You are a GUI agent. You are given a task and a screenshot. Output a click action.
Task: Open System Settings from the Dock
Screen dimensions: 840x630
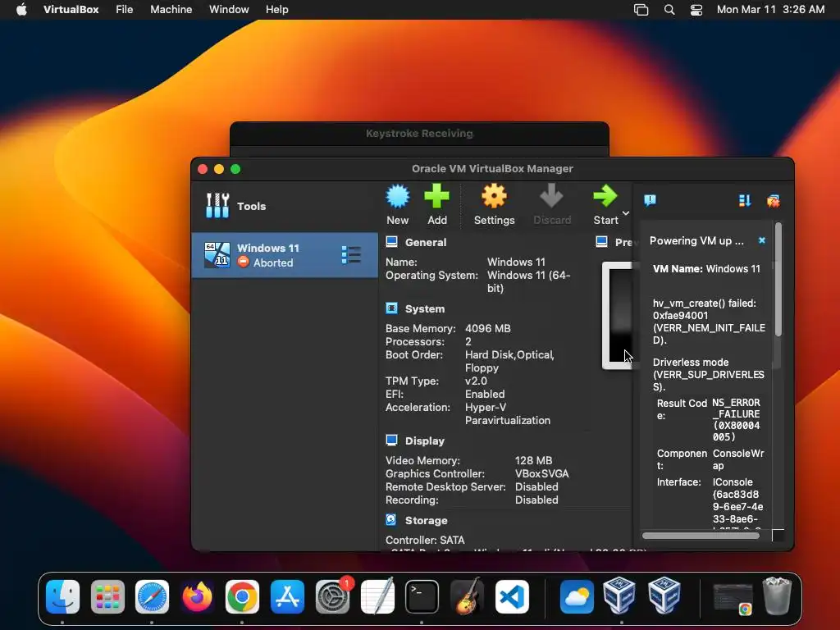tap(333, 596)
